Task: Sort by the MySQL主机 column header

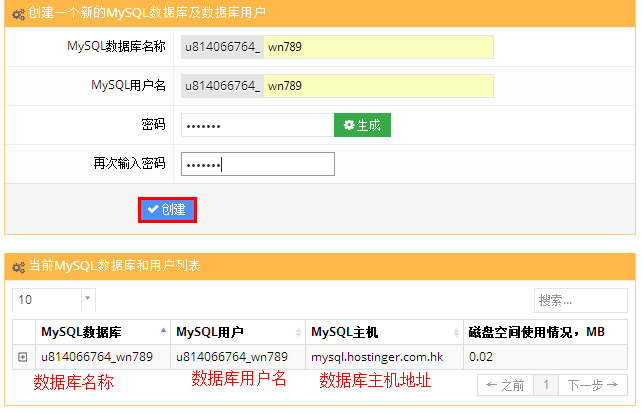Action: click(384, 332)
